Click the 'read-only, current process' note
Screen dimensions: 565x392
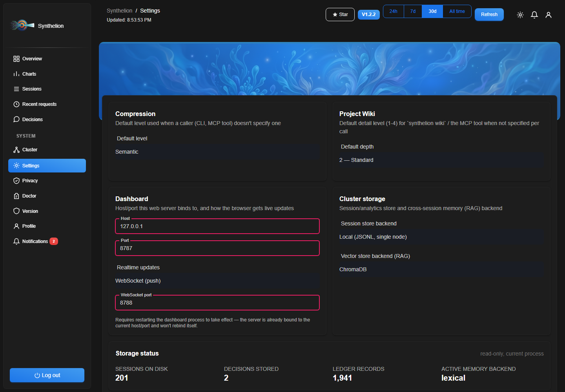[x=512, y=354]
